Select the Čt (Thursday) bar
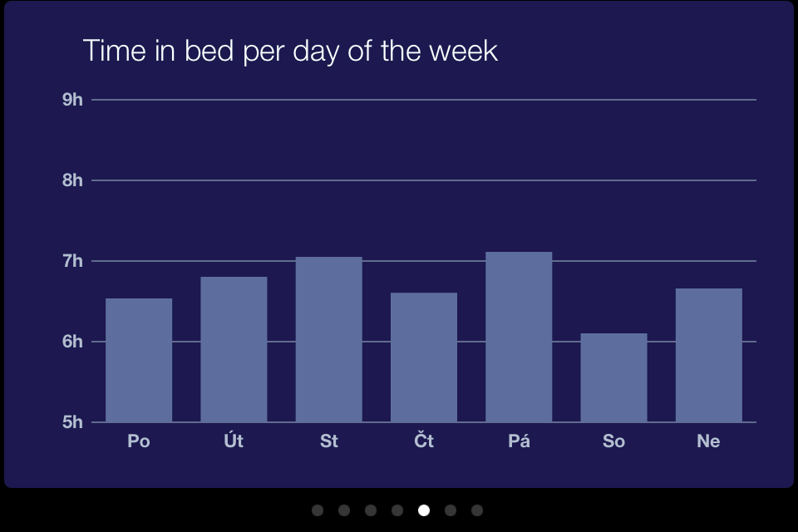Image resolution: width=798 pixels, height=532 pixels. (x=424, y=357)
